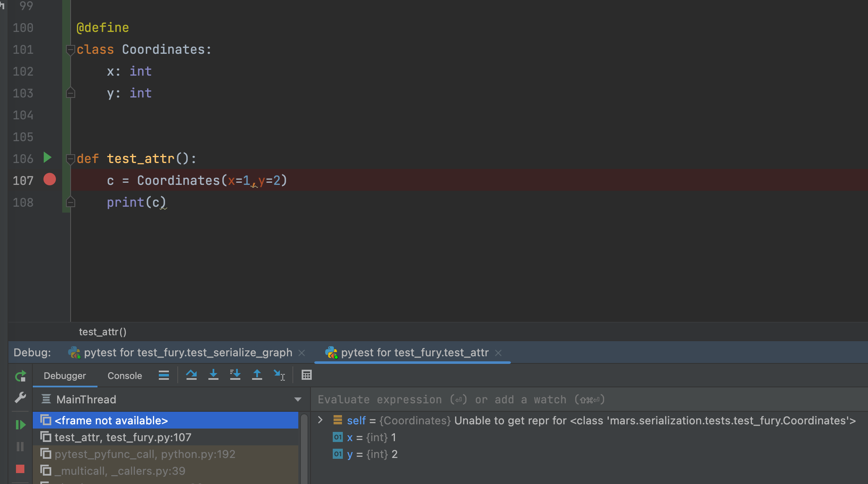Screen dimensions: 868x484
Task: Click the Evaluate expression input field
Action: [589, 400]
